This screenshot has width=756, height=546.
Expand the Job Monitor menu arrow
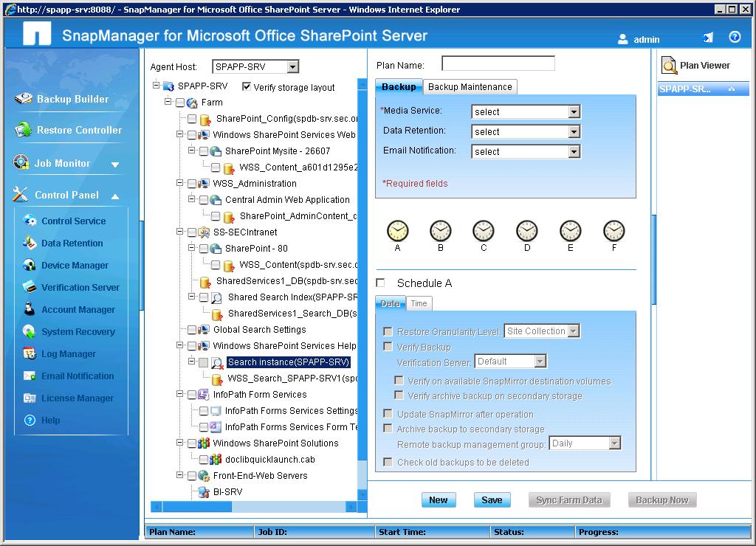(x=115, y=165)
